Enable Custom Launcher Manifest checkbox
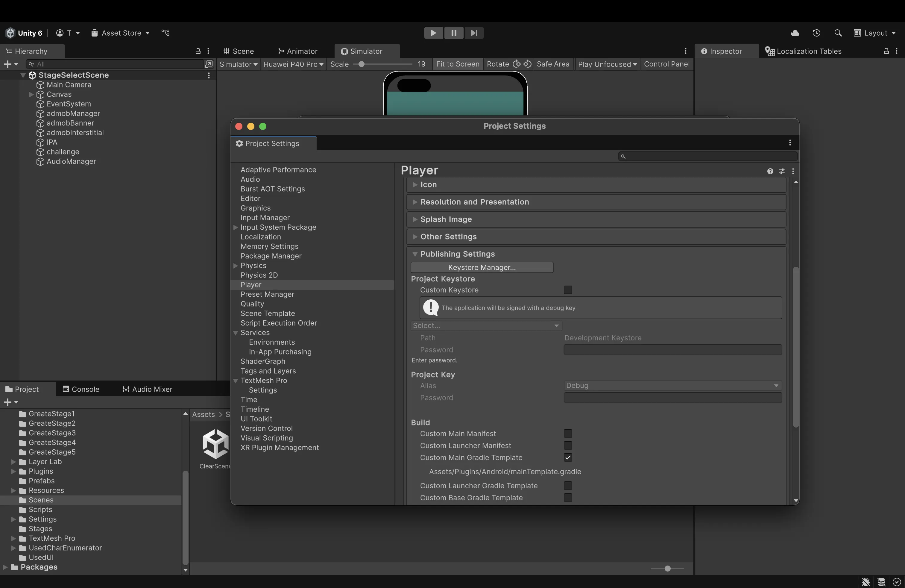The width and height of the screenshot is (905, 588). 569,446
